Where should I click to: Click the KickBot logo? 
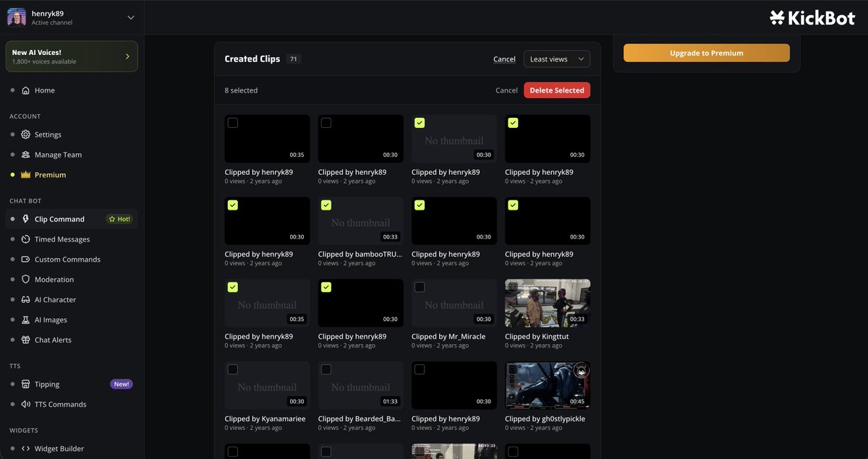click(x=812, y=18)
